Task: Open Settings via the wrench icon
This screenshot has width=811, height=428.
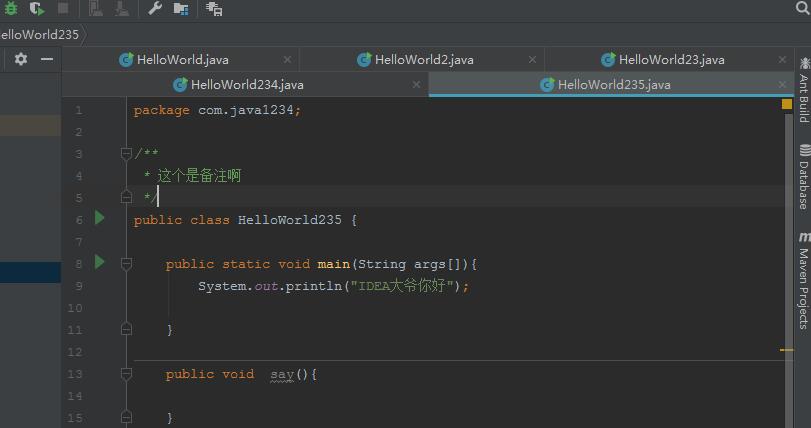Action: click(155, 8)
